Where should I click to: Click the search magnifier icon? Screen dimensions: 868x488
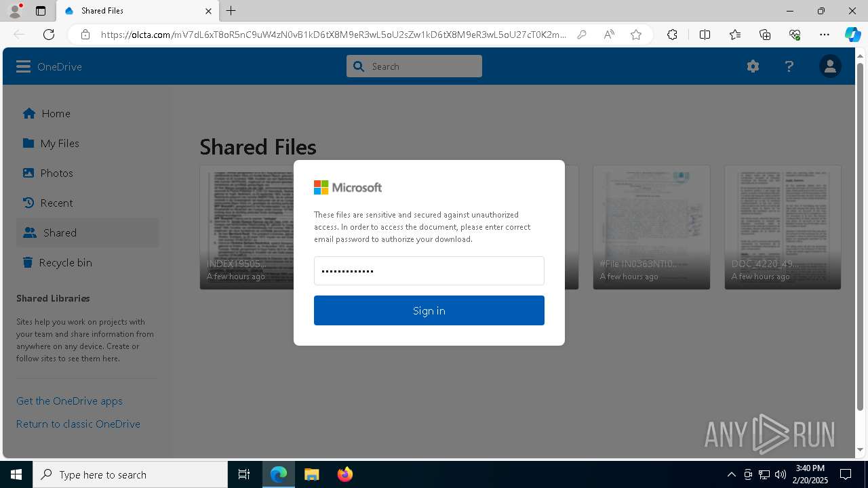click(x=359, y=66)
